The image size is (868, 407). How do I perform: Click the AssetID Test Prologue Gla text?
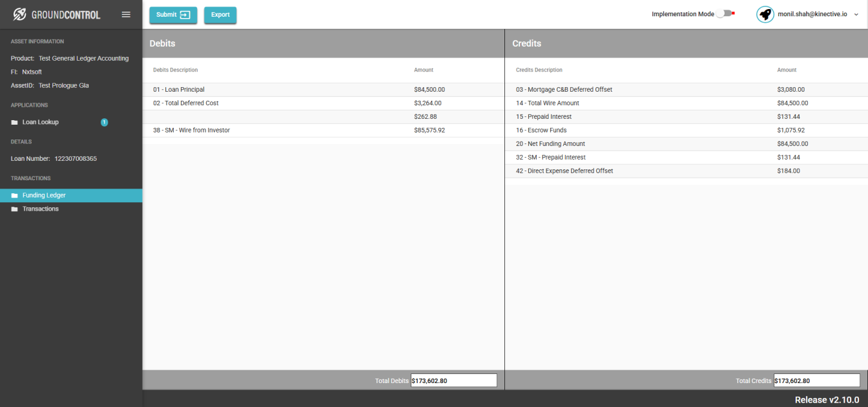coord(50,85)
